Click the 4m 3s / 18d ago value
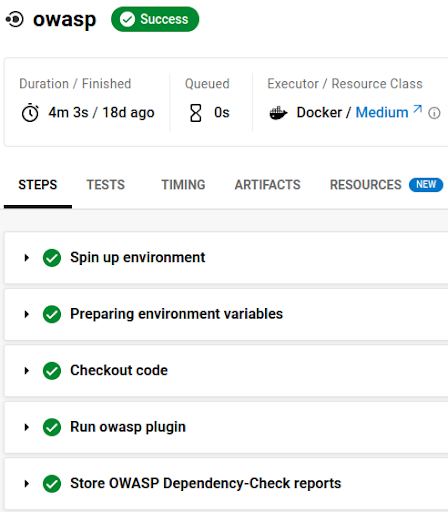The width and height of the screenshot is (448, 512). coord(101,113)
